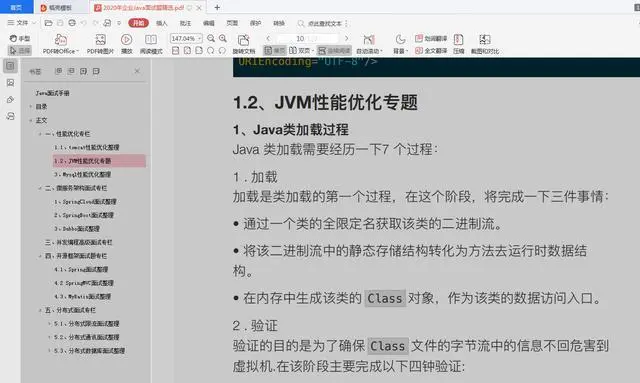Click Java面试手册 bookmark root
The image size is (640, 383).
pyautogui.click(x=52, y=93)
